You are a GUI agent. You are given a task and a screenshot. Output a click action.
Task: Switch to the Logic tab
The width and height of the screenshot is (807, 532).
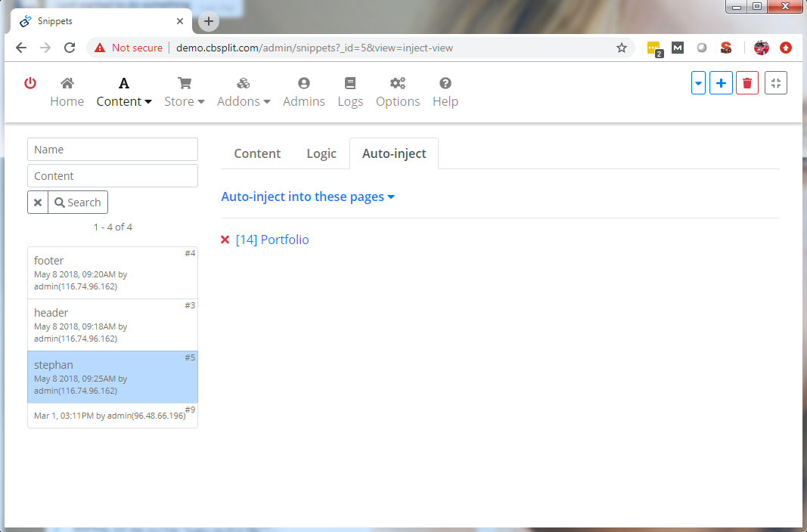click(321, 153)
